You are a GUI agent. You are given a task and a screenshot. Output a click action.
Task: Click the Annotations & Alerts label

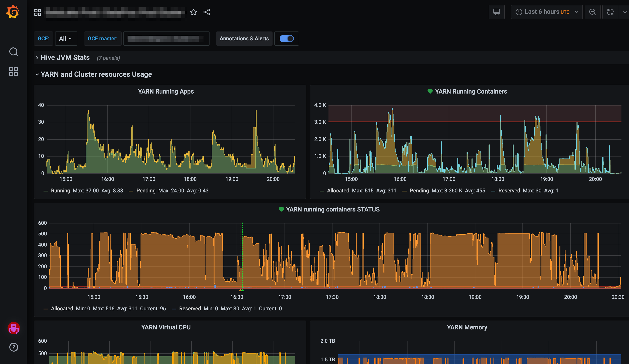click(244, 39)
